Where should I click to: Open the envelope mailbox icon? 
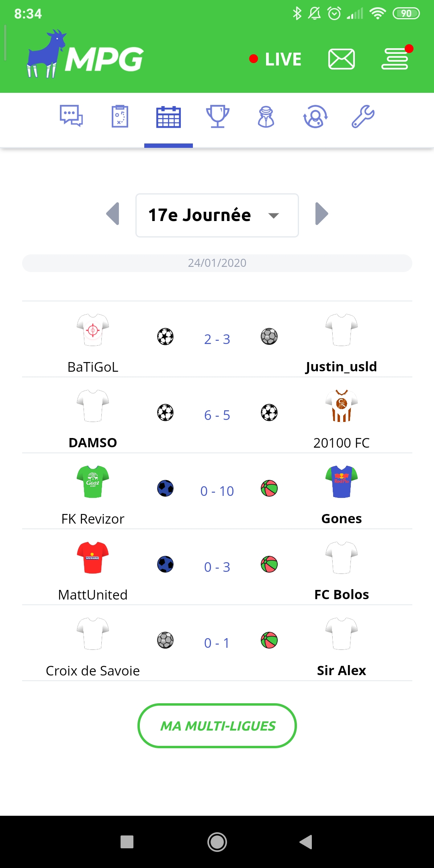342,59
